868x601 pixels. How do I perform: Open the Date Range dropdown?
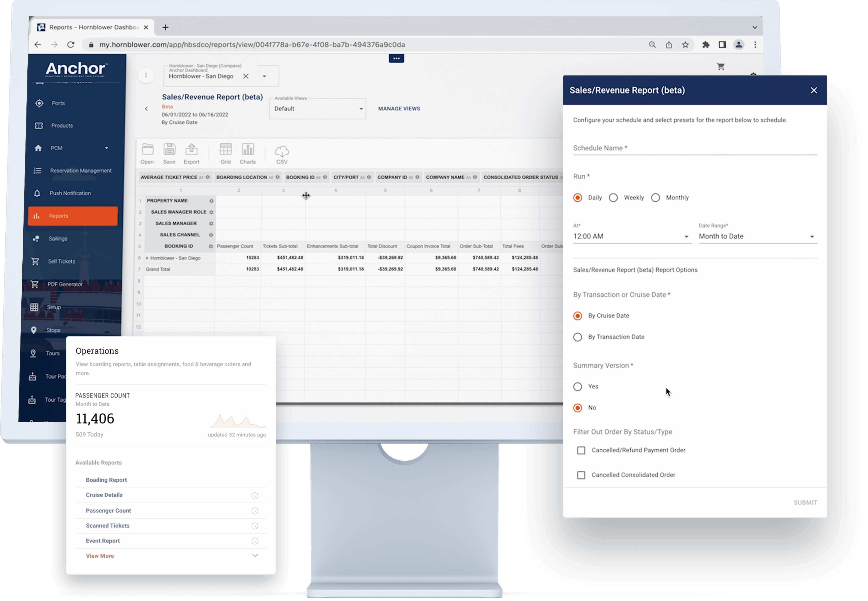(758, 237)
